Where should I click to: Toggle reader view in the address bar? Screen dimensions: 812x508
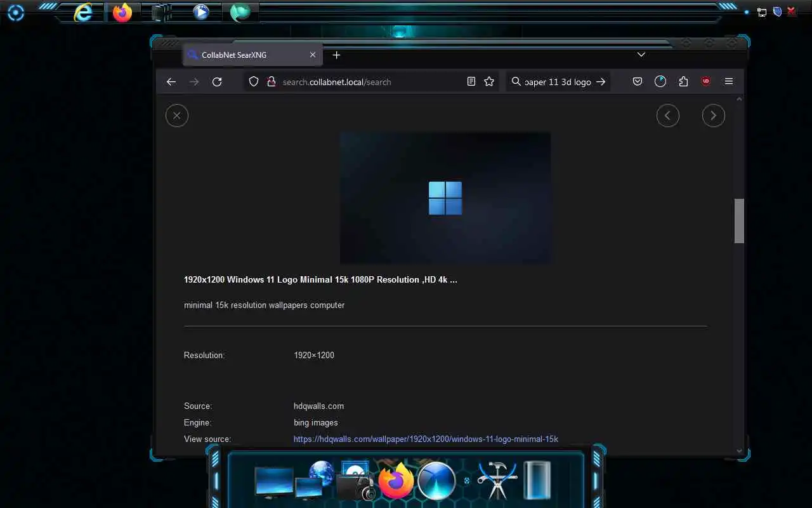[x=471, y=82]
